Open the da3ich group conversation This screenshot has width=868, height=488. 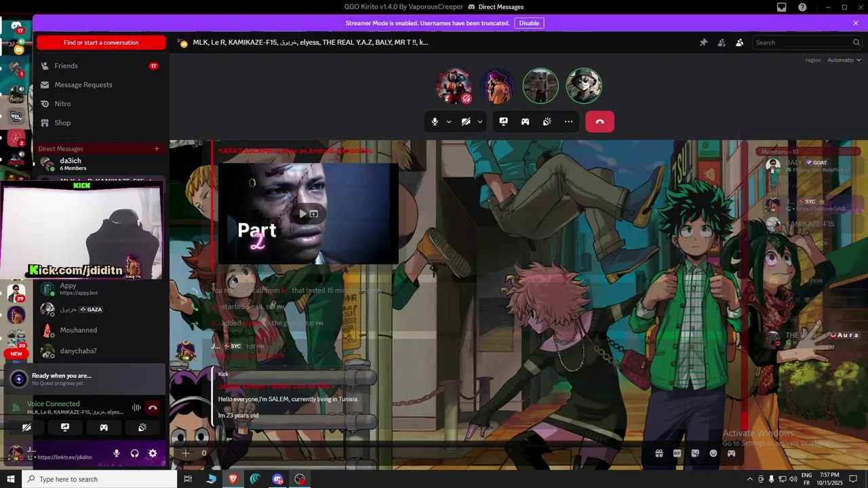[x=100, y=164]
